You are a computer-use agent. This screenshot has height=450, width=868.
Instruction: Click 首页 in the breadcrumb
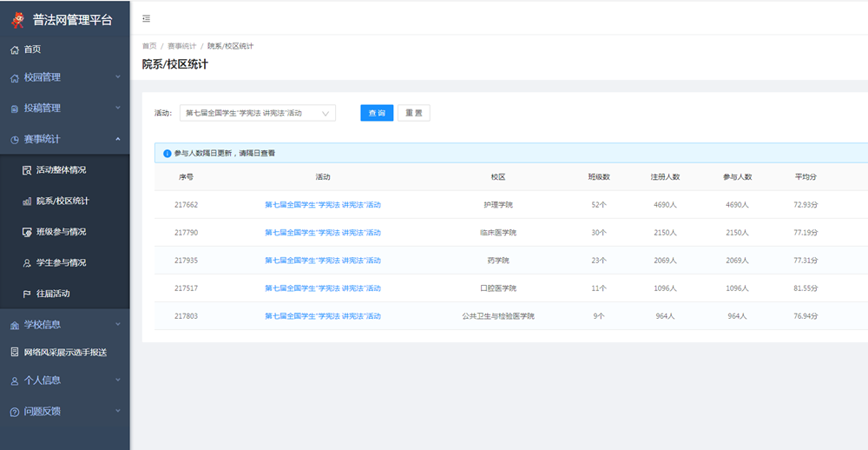point(149,46)
